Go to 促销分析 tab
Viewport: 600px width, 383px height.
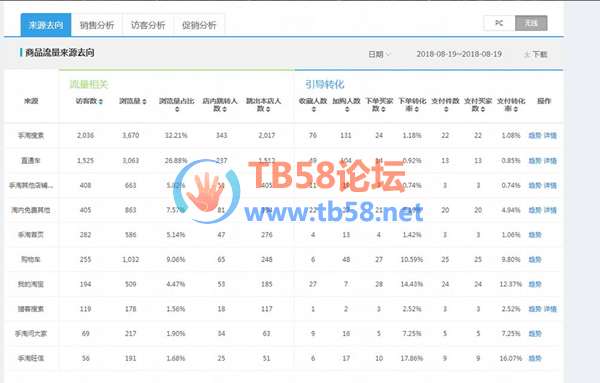coord(199,25)
